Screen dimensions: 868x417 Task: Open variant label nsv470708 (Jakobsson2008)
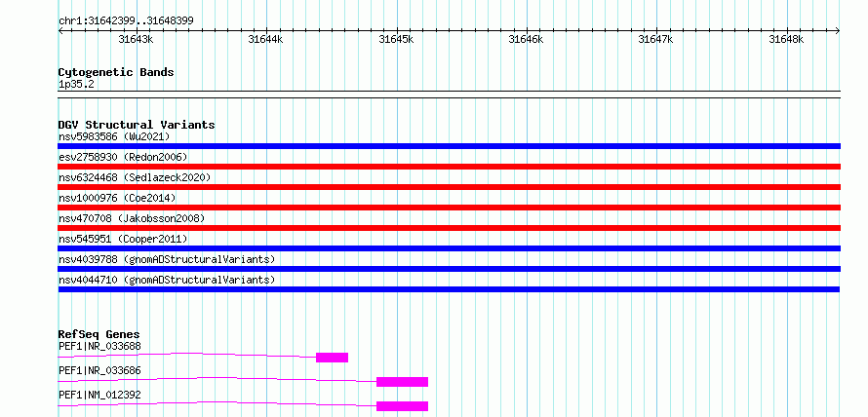pyautogui.click(x=132, y=218)
